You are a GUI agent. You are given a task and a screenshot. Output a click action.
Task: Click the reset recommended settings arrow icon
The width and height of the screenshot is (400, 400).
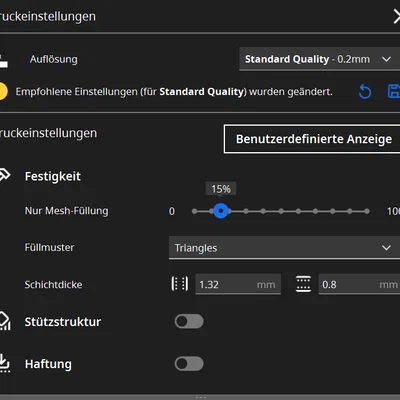point(365,92)
